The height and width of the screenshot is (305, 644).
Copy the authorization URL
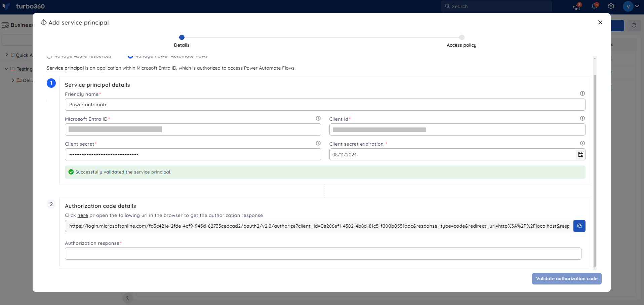coord(579,226)
